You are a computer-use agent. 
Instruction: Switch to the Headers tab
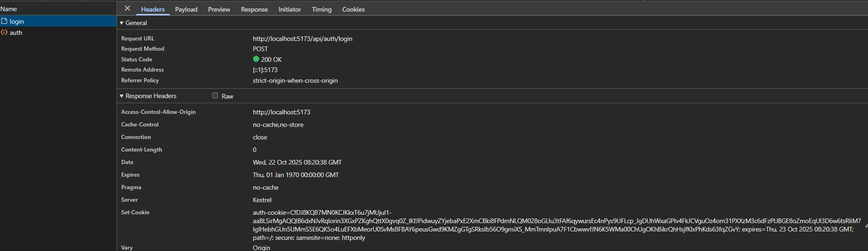(153, 9)
